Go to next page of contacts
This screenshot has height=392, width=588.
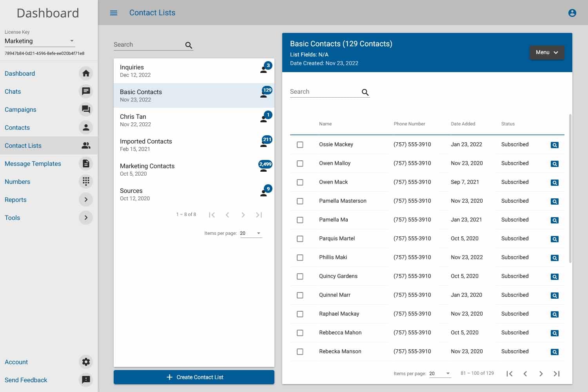pyautogui.click(x=541, y=374)
